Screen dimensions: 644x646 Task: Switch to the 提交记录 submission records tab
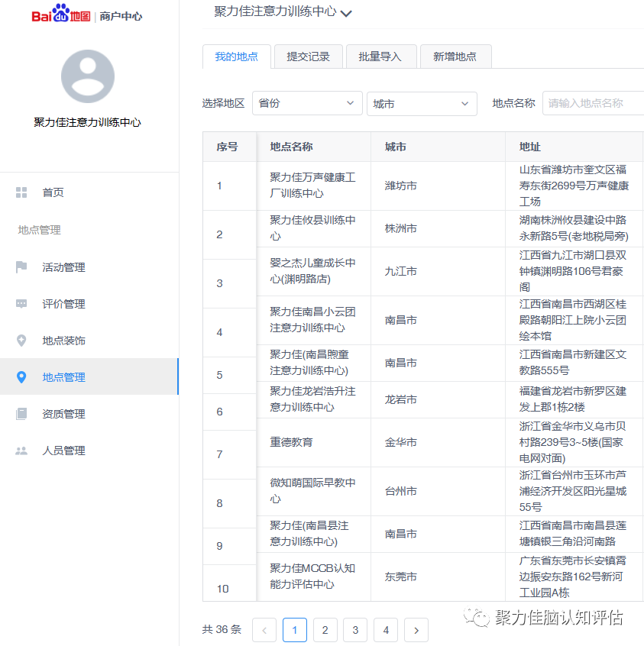(x=308, y=57)
